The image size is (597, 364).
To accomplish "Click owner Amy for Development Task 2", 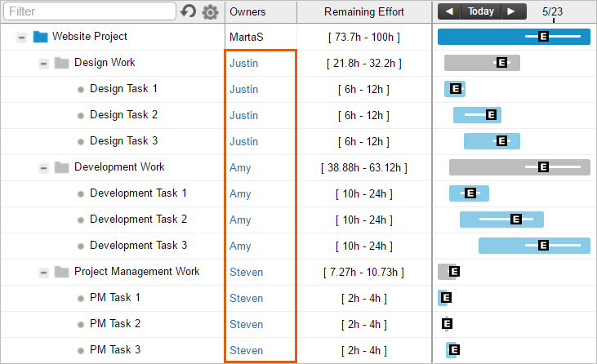I will [240, 220].
